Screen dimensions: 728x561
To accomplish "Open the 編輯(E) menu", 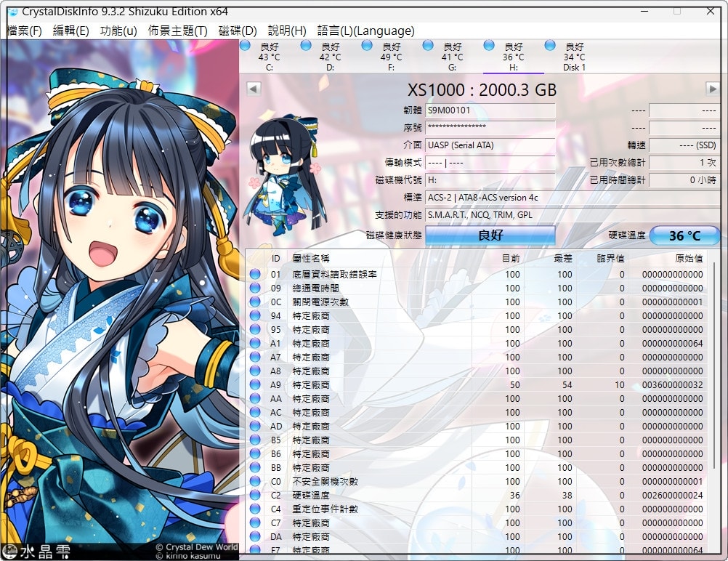I will click(x=70, y=31).
